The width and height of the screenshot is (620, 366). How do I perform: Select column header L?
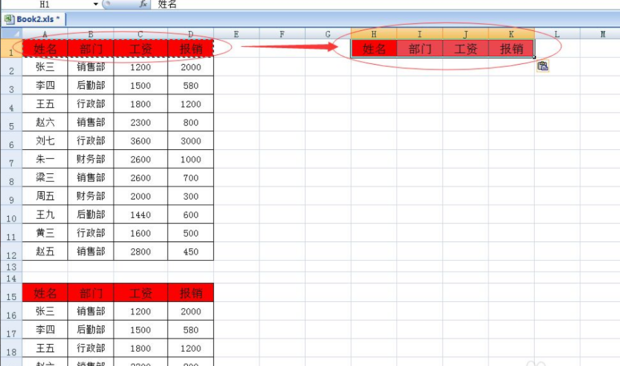pyautogui.click(x=557, y=34)
